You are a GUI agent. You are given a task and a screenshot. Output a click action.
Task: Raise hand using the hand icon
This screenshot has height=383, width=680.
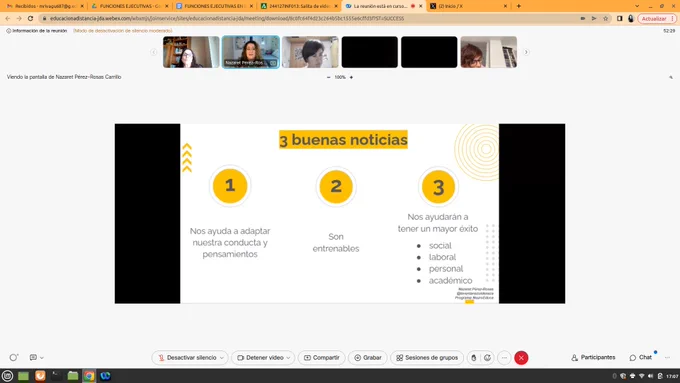pyautogui.click(x=474, y=358)
